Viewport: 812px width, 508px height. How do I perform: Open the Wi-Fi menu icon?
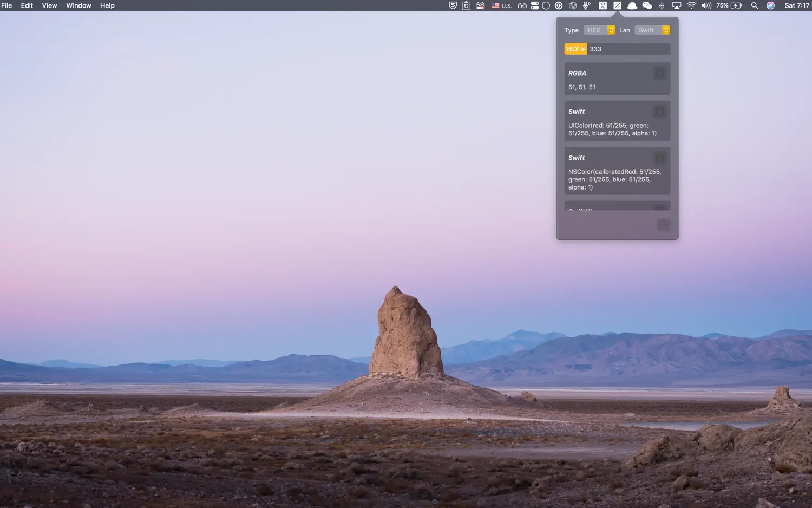coord(691,5)
